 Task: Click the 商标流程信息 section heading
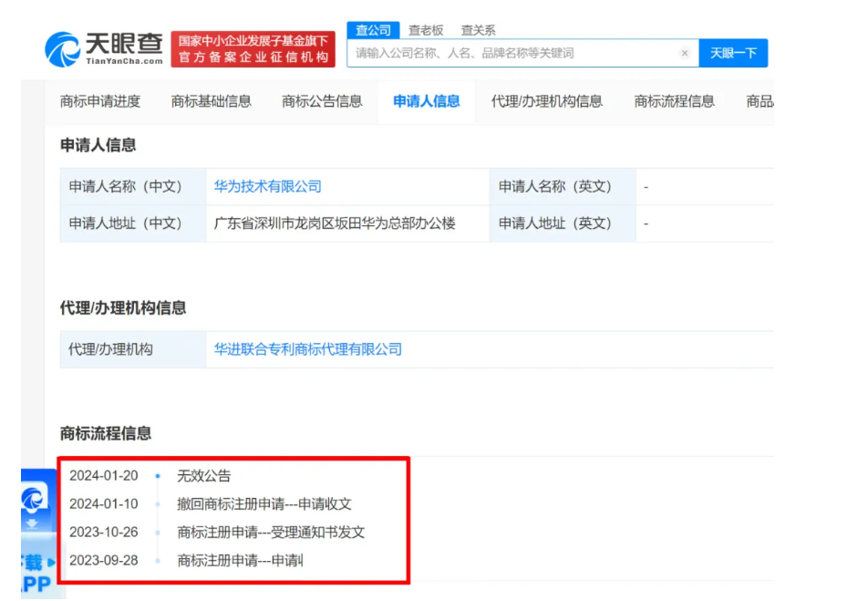coord(106,433)
